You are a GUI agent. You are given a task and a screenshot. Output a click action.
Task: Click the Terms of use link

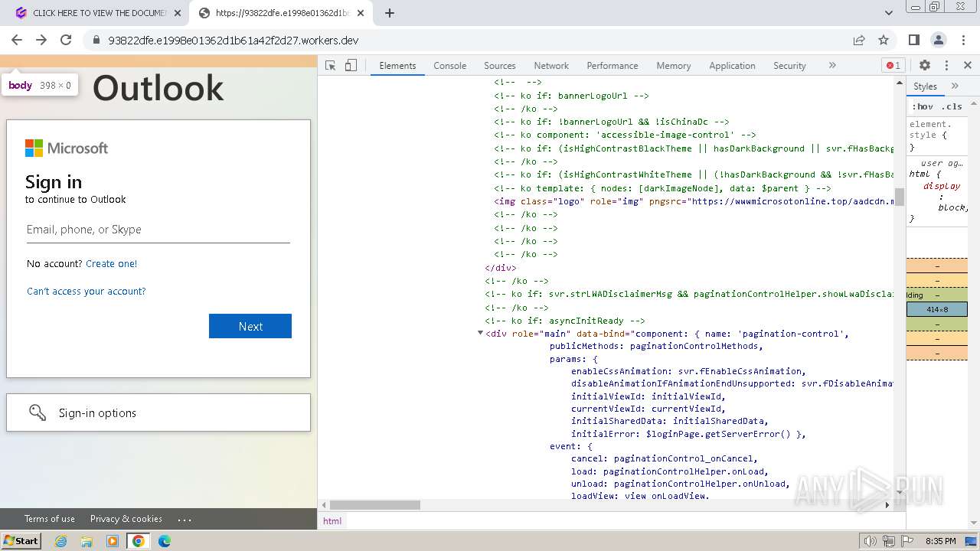coord(50,519)
